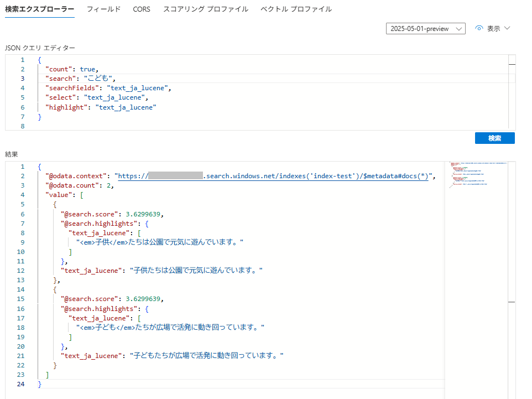Click the @search.highlights line, result line 16

(x=105, y=309)
